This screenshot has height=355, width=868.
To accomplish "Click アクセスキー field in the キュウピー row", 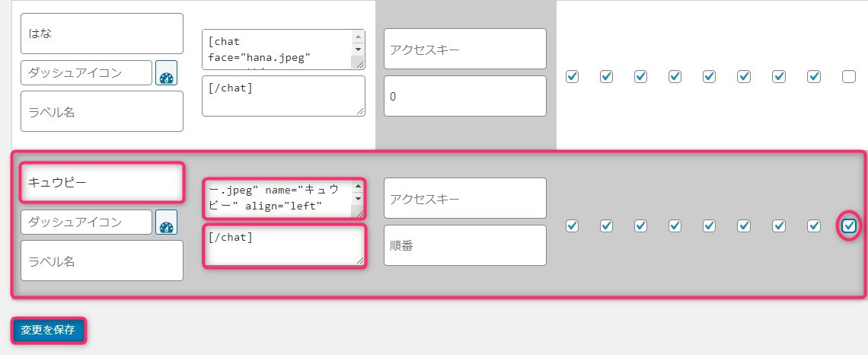I will [465, 198].
